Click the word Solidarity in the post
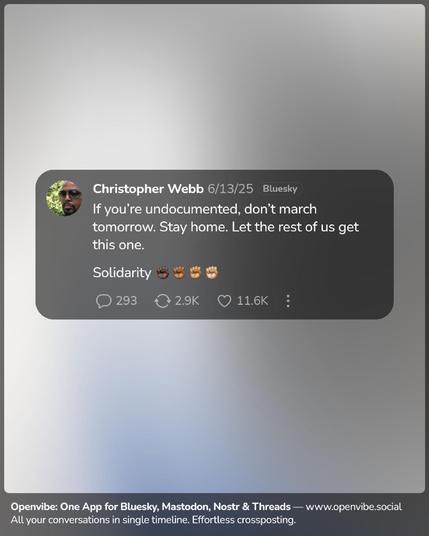429x536 pixels. 122,272
